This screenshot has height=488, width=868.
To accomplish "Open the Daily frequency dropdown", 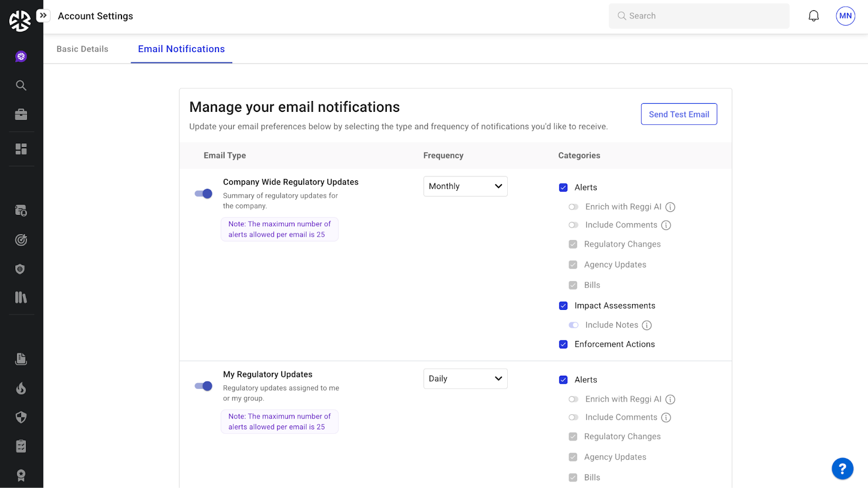I will [x=465, y=379].
